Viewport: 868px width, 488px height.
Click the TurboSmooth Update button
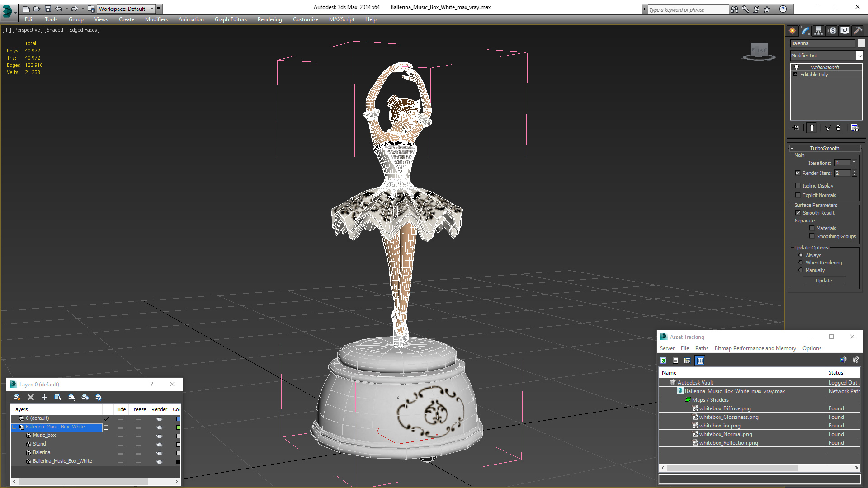[x=824, y=281]
